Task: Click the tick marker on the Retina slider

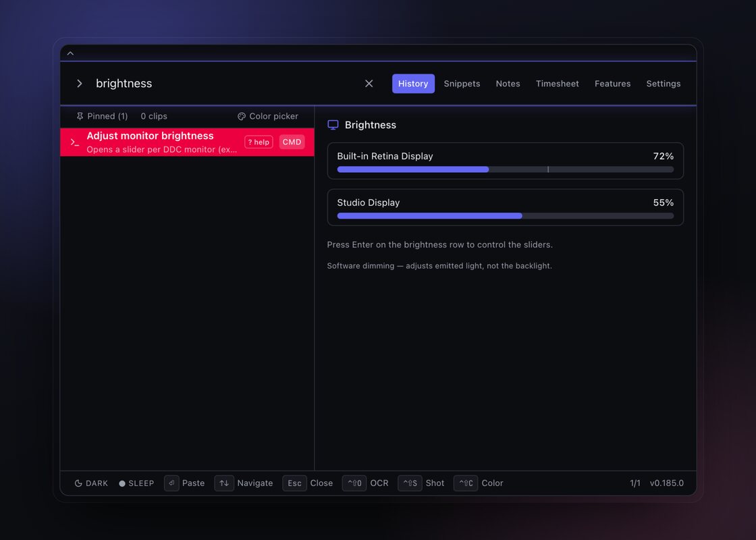Action: (548, 169)
